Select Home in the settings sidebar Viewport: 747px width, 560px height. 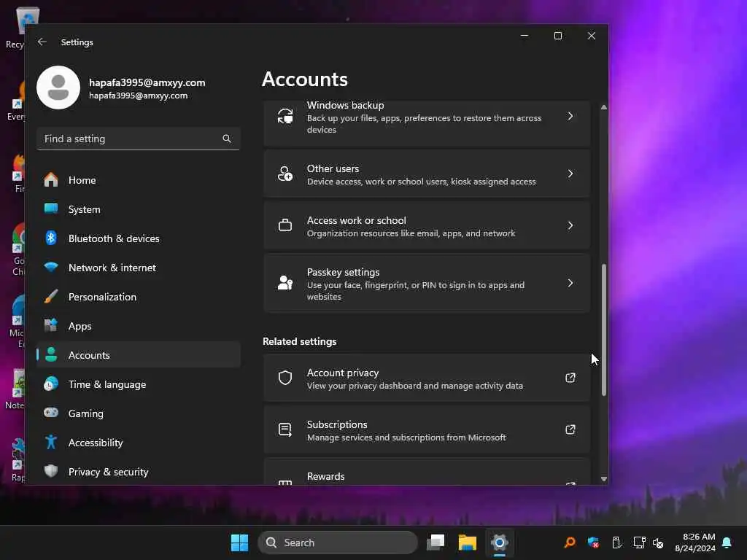(138, 181)
